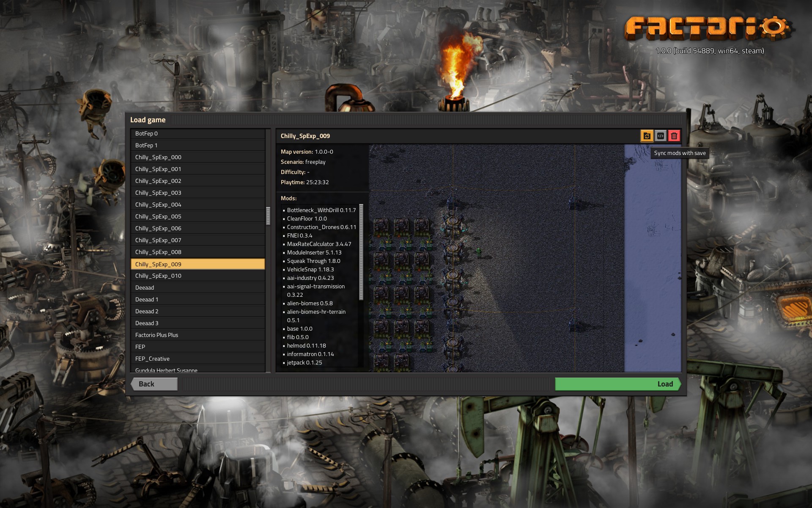812x508 pixels.
Task: Select save Chilly_SpExp_006
Action: pos(198,228)
